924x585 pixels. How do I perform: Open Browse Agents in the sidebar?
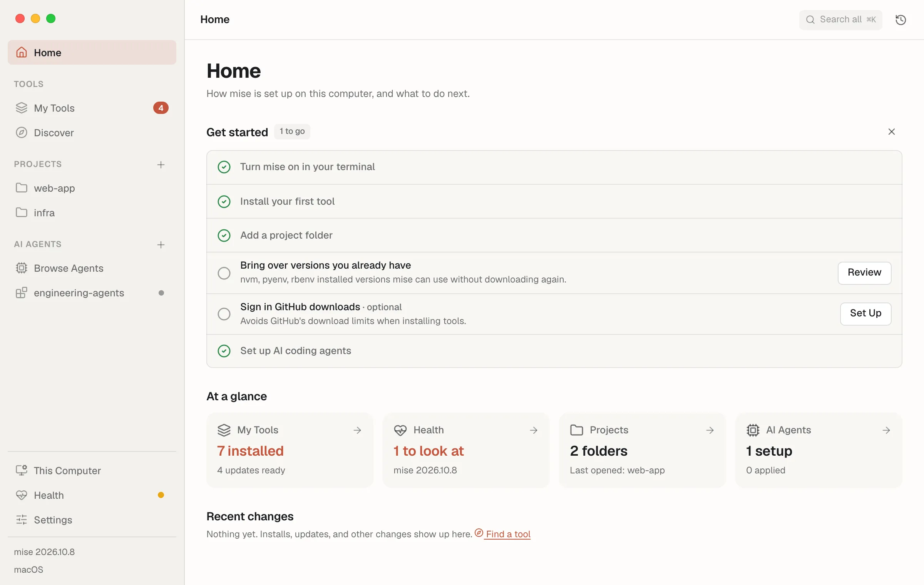92,268
